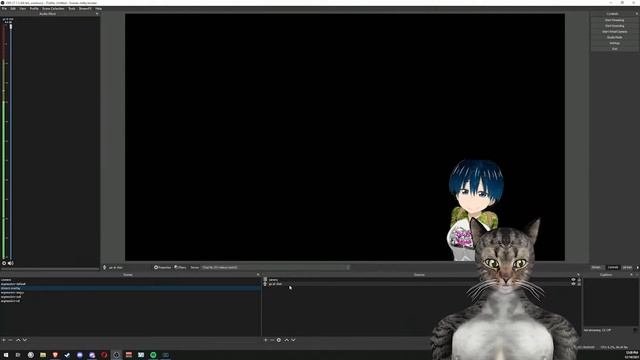Toggle lock icon of the first source
The width and height of the screenshot is (640, 360).
pyautogui.click(x=579, y=280)
